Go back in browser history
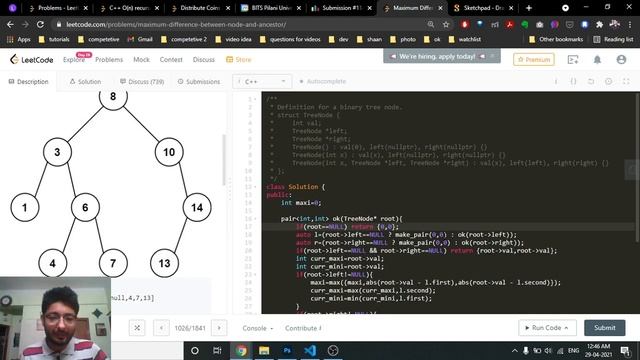This screenshot has width=640, height=360. tap(10, 24)
